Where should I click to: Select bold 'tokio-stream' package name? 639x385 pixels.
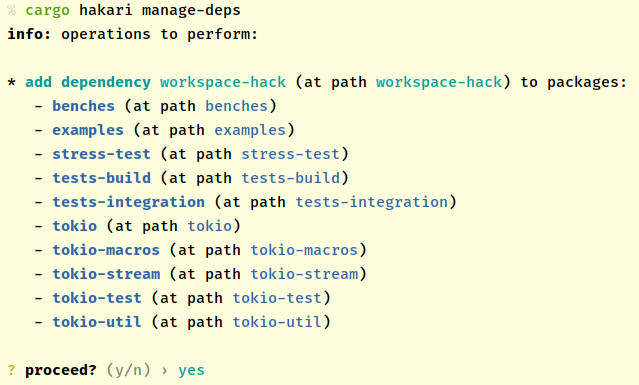point(106,274)
